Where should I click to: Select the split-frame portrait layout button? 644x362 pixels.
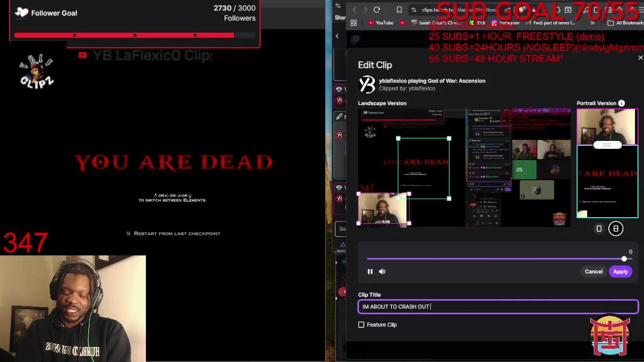(x=616, y=229)
